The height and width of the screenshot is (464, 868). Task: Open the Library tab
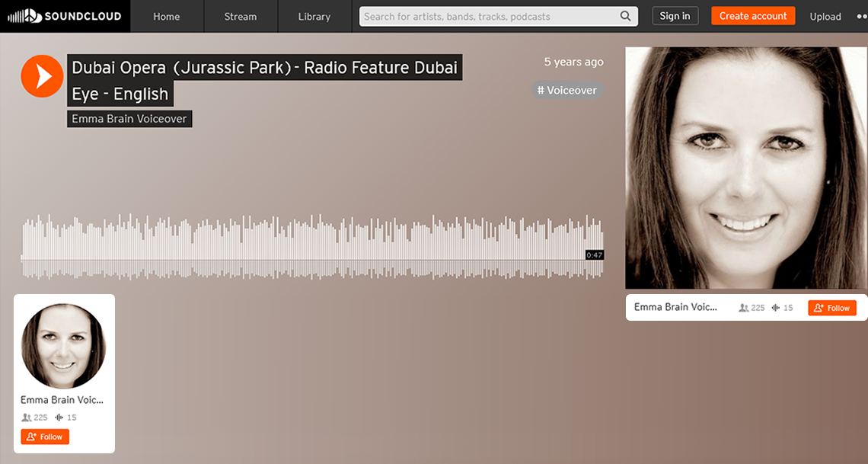(314, 17)
